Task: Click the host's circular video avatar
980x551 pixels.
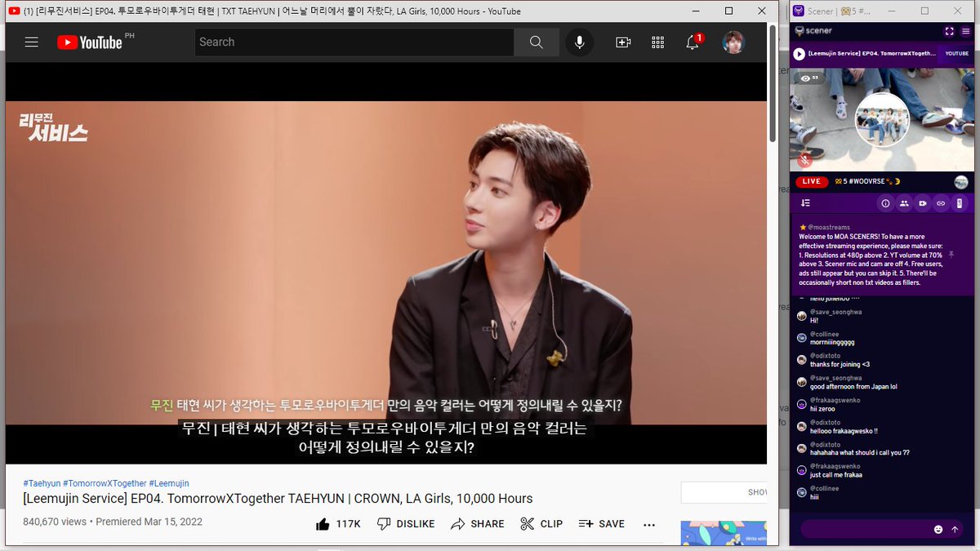Action: click(x=882, y=120)
